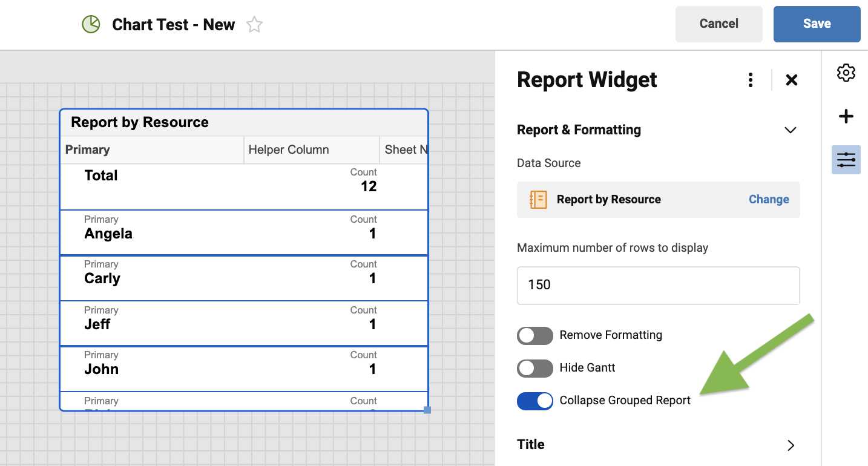Disable the Collapse Grouped Report toggle
The image size is (868, 466).
(535, 401)
